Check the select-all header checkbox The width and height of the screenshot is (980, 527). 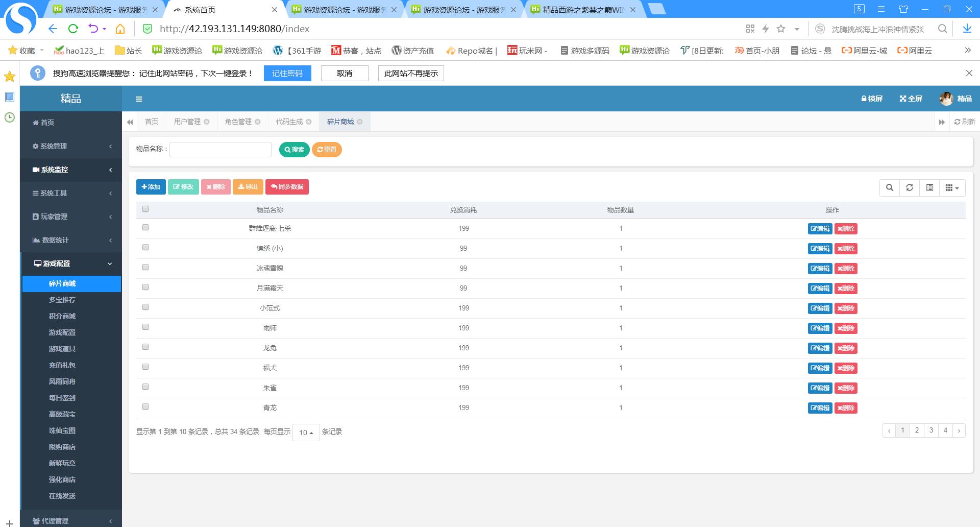click(x=145, y=209)
